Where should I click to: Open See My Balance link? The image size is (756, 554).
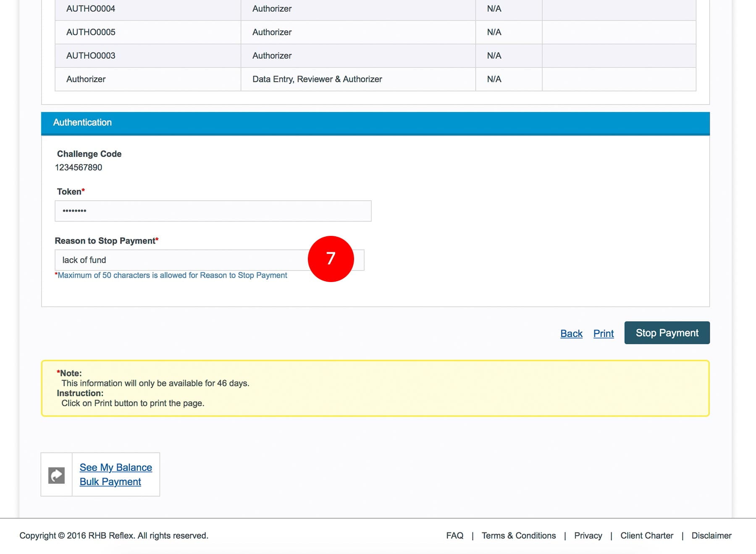[115, 468]
